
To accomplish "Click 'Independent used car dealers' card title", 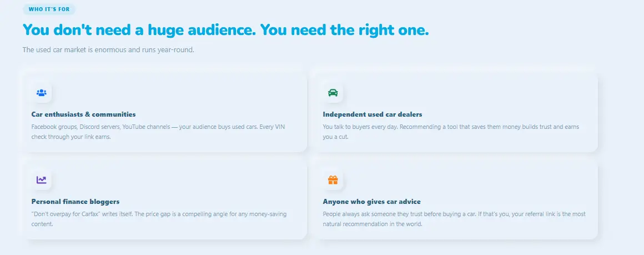I will pos(373,114).
